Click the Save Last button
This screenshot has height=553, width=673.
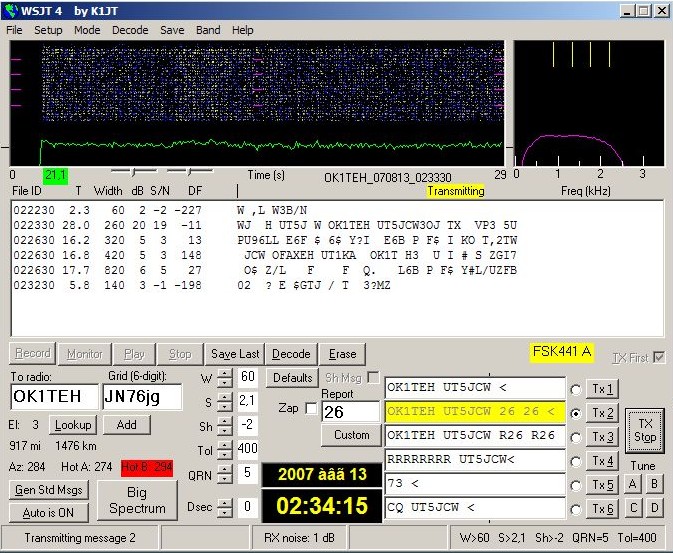(x=235, y=354)
